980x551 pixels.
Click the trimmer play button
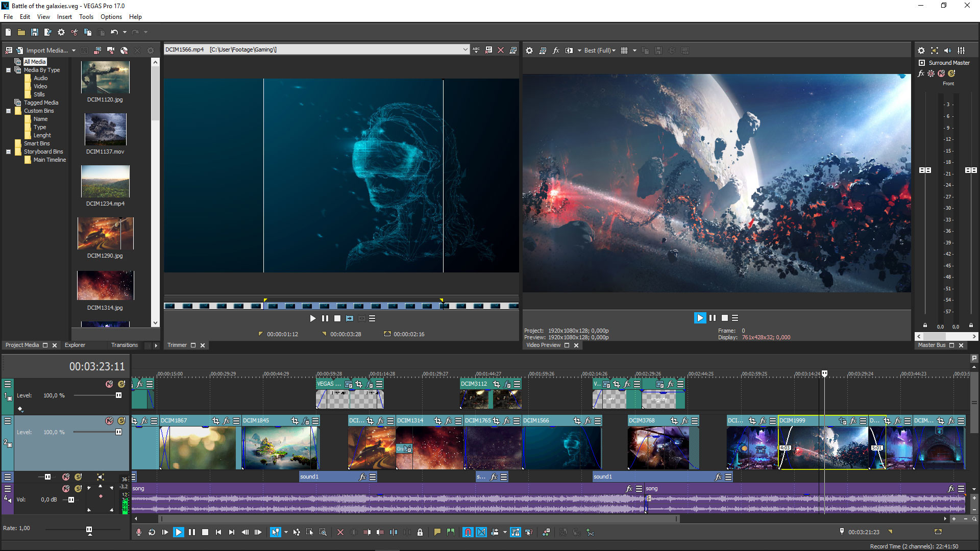coord(312,318)
